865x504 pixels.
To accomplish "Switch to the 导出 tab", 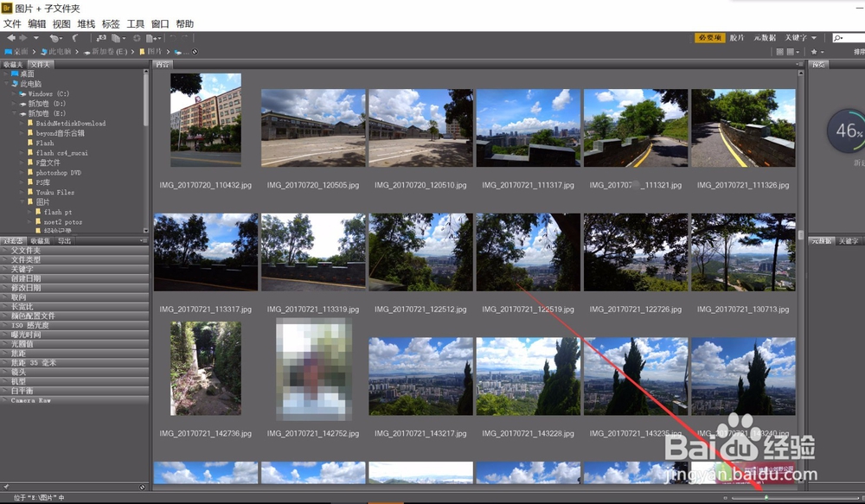I will 64,241.
